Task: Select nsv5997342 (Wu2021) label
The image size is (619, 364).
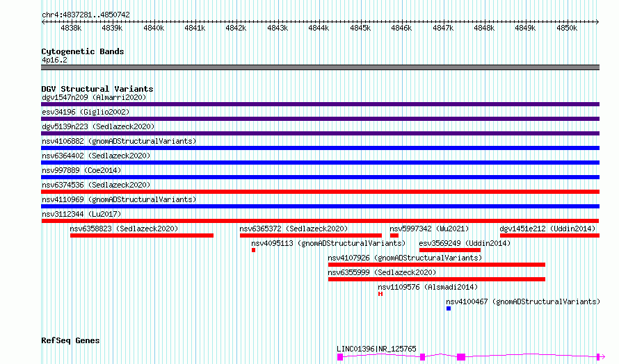Action: coord(429,229)
